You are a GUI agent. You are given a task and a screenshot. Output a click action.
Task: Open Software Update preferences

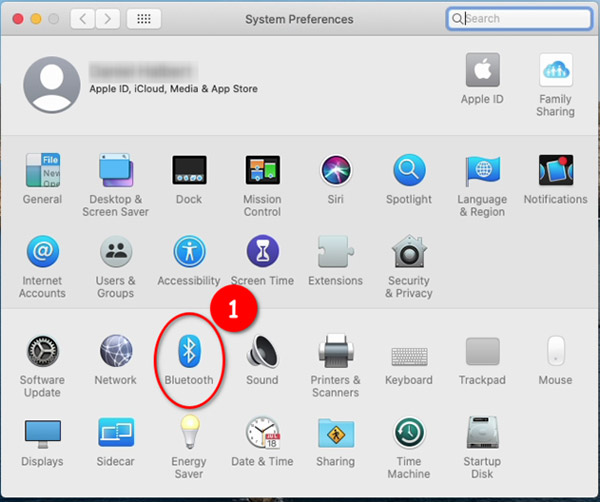(42, 352)
